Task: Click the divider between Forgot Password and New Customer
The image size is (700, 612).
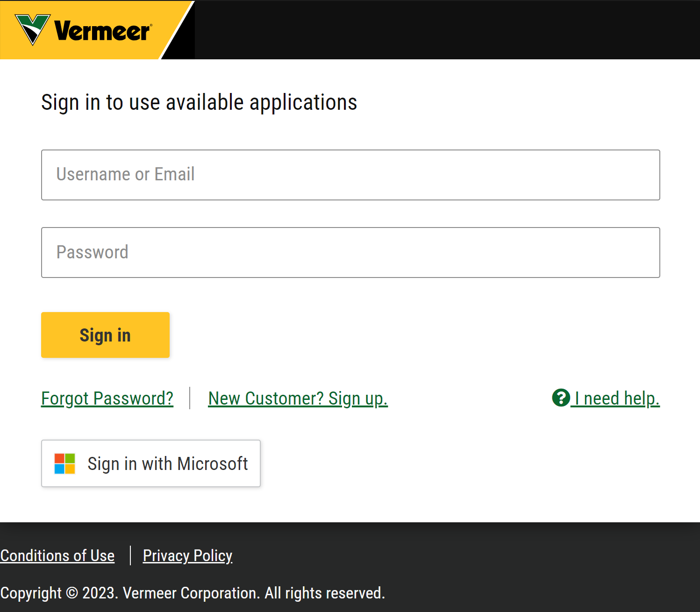Action: [190, 398]
